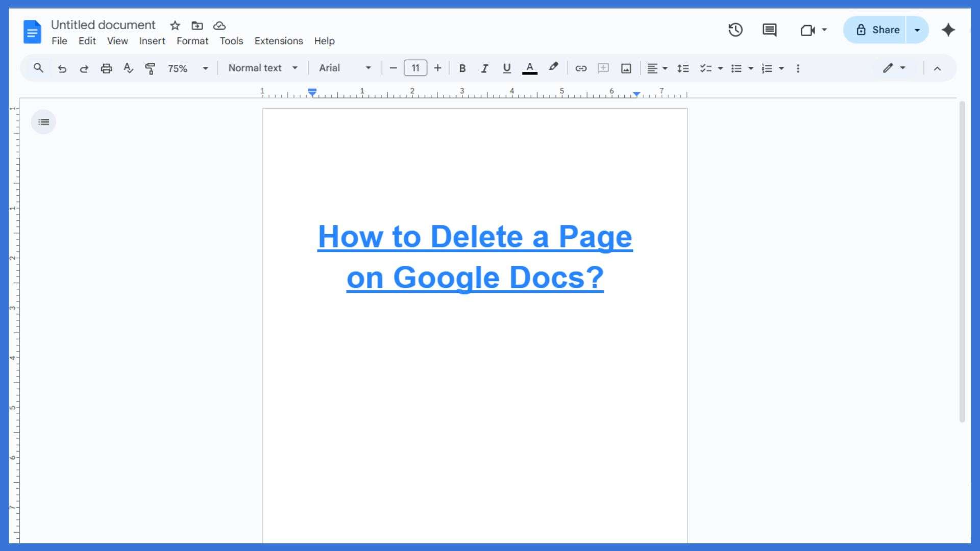Activate the paint format tool
The image size is (980, 551).
[x=150, y=68]
